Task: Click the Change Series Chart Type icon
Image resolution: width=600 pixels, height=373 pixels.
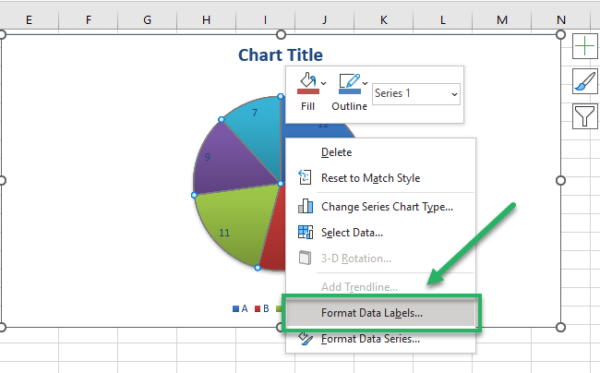Action: pos(305,206)
